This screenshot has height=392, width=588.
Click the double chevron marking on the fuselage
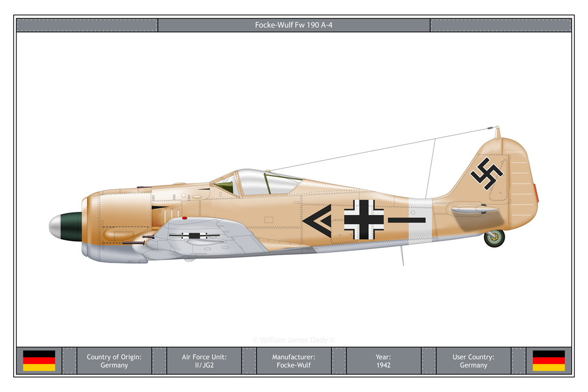[318, 221]
